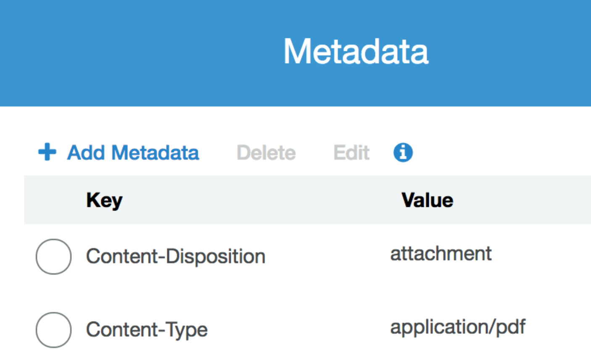Click the attachment value cell

[441, 254]
